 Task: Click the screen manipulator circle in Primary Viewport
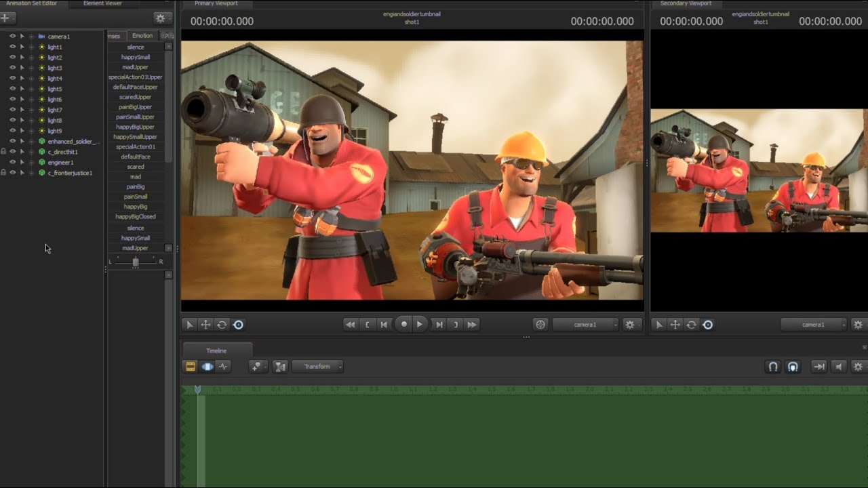(238, 325)
